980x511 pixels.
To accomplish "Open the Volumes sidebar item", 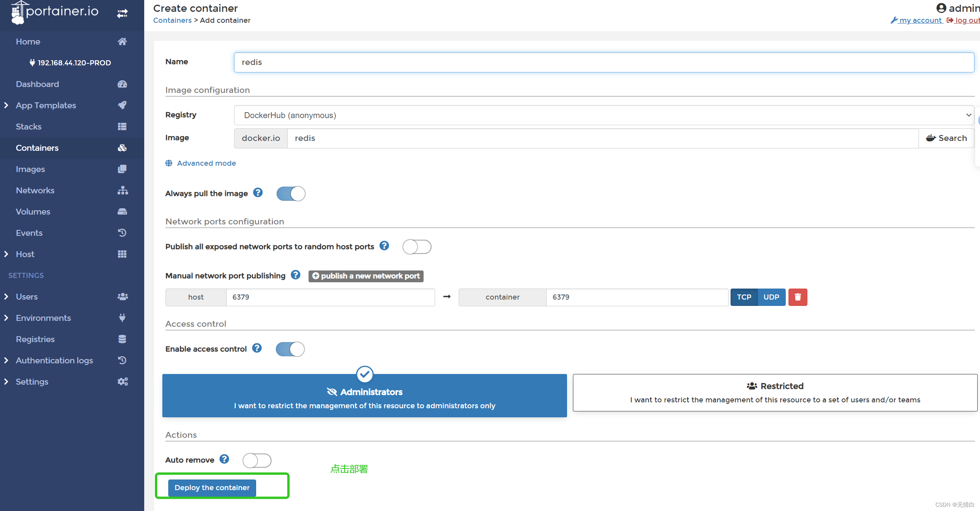I will (x=72, y=211).
